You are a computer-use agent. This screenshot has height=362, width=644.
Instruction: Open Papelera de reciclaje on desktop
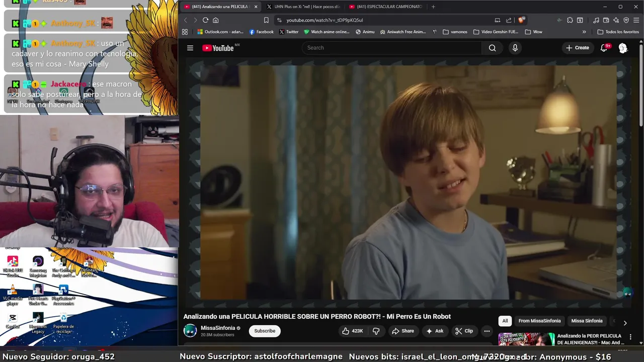click(x=63, y=323)
